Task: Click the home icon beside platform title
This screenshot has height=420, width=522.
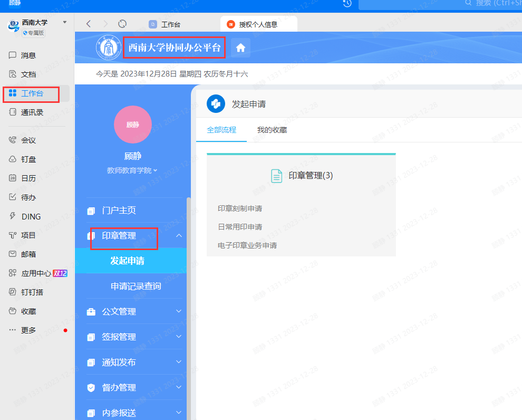Action: [x=240, y=48]
